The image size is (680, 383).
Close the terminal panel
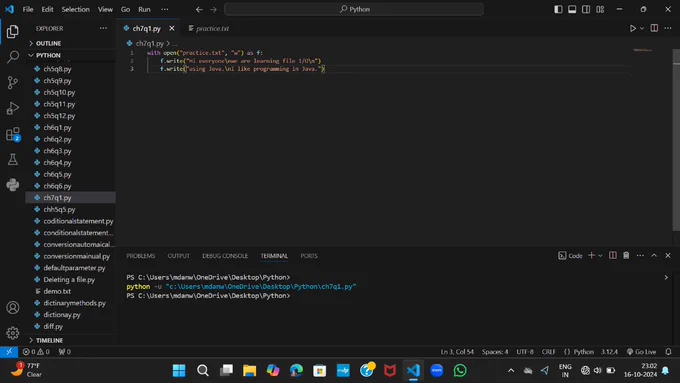click(x=668, y=255)
